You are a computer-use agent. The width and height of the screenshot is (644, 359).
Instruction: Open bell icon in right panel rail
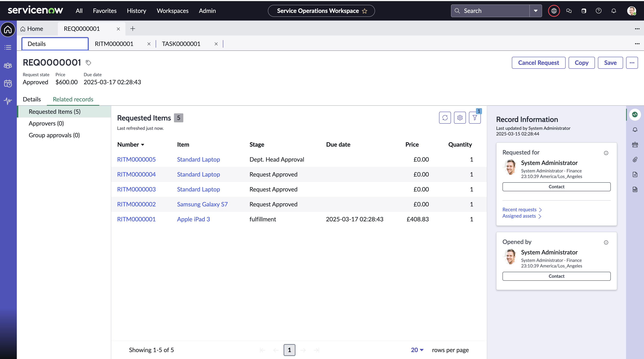[635, 130]
